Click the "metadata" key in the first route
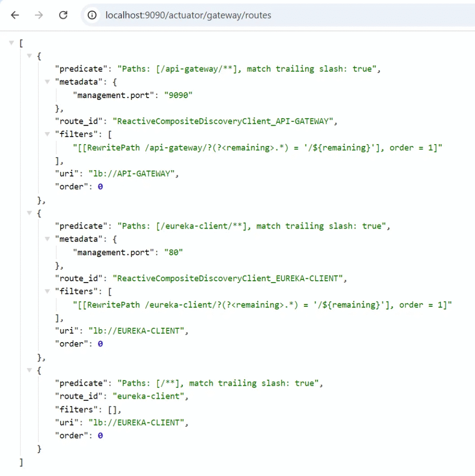The width and height of the screenshot is (475, 476). (x=79, y=82)
